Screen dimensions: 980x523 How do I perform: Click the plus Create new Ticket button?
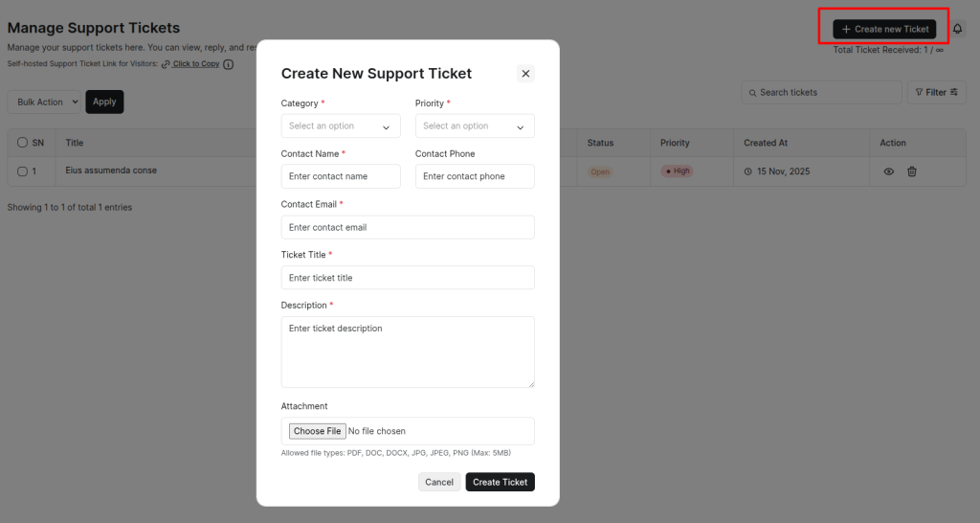pos(884,29)
